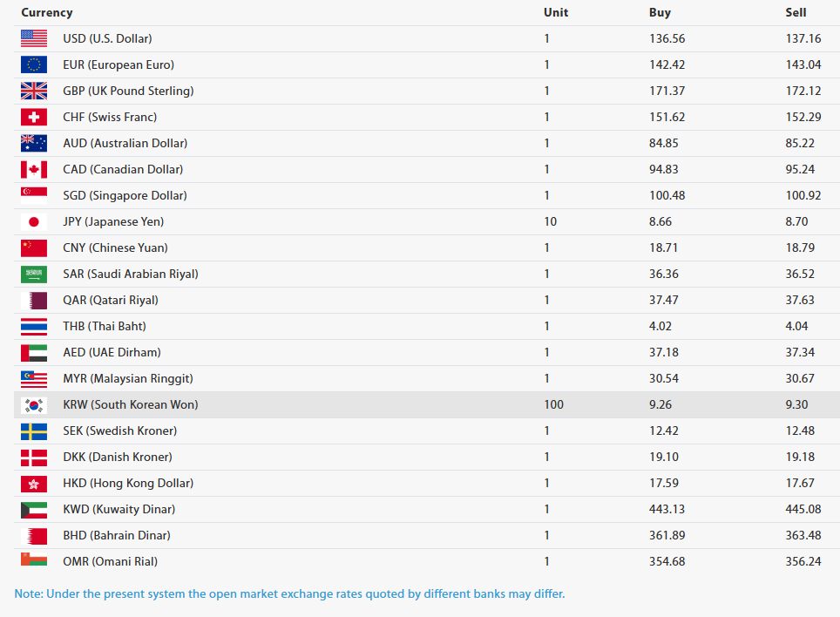Click the European Union flag icon
840x617 pixels.
34,64
